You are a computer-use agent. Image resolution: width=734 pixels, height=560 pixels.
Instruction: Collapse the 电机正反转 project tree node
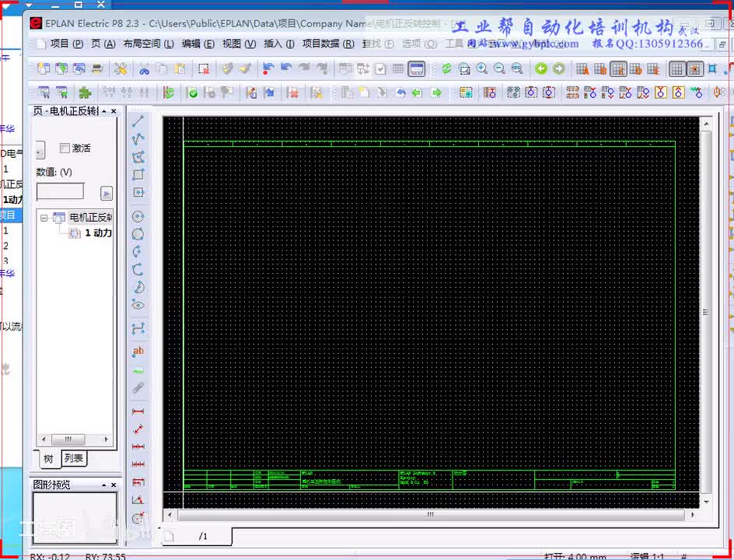(x=44, y=218)
